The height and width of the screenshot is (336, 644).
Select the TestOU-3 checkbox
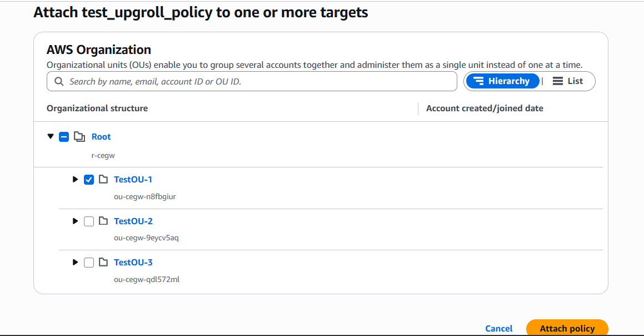[89, 263]
